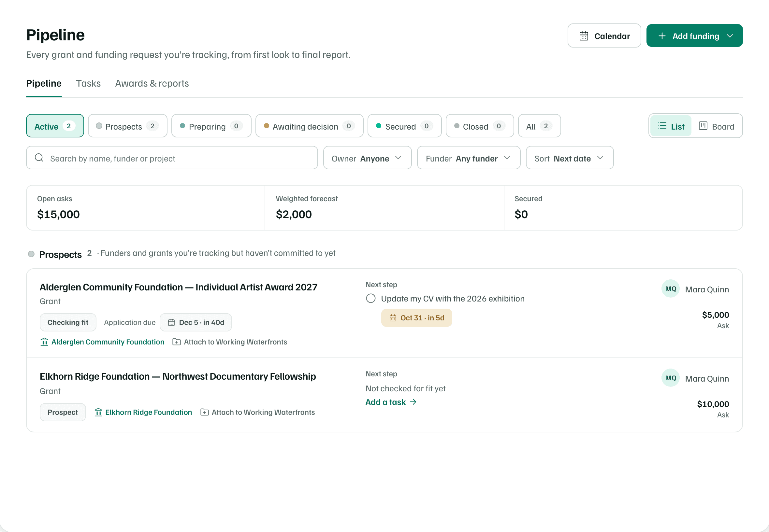769x532 pixels.
Task: Click the Prospect status badge
Action: click(x=63, y=412)
